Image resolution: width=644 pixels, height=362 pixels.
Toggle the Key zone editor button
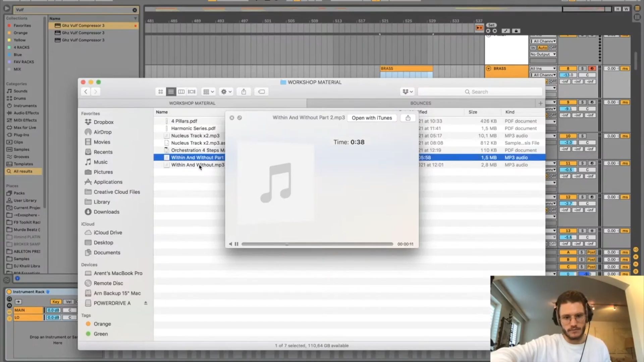pyautogui.click(x=56, y=302)
